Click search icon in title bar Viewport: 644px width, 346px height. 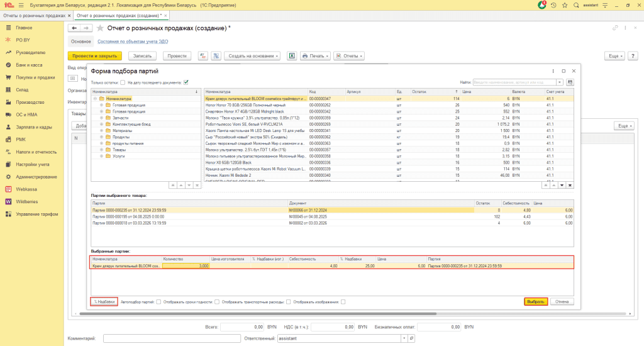(x=576, y=5)
